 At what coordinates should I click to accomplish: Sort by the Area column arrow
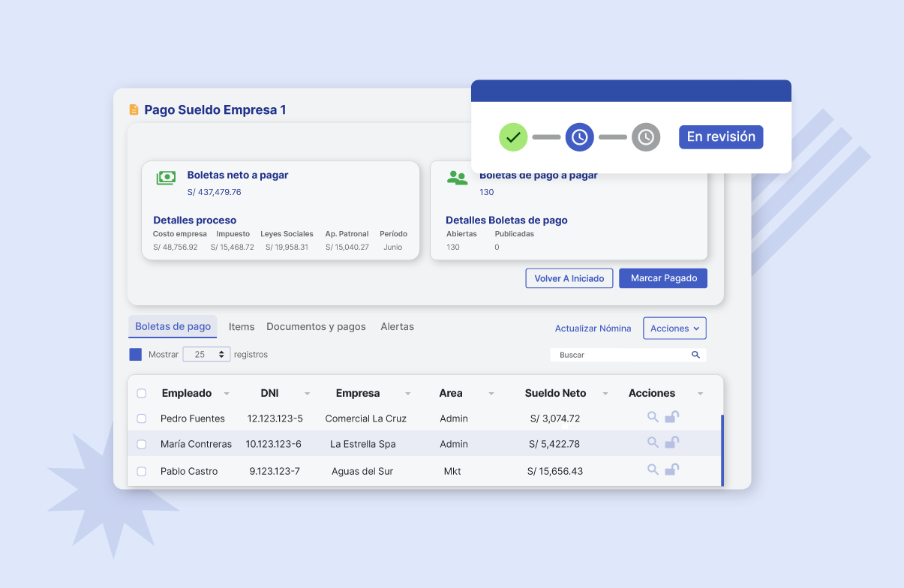click(x=491, y=394)
